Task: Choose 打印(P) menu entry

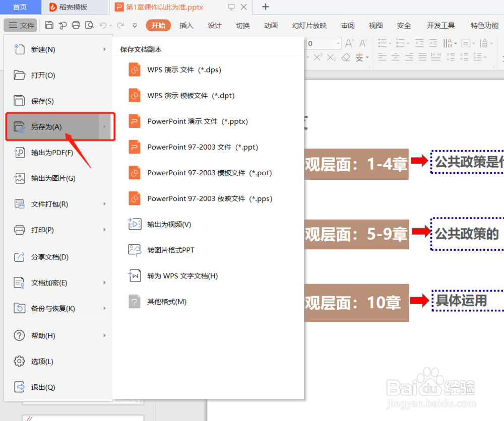Action: pos(59,230)
